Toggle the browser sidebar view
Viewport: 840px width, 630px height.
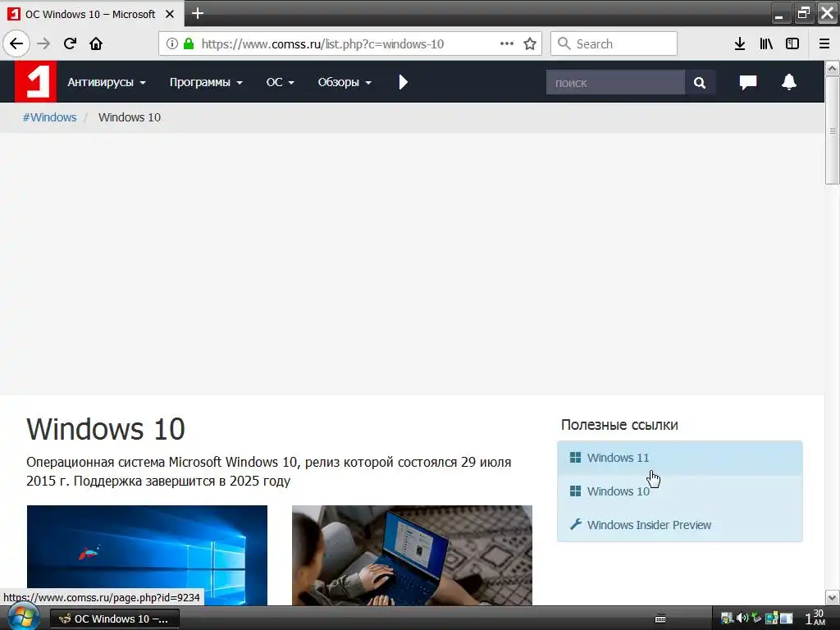[792, 43]
